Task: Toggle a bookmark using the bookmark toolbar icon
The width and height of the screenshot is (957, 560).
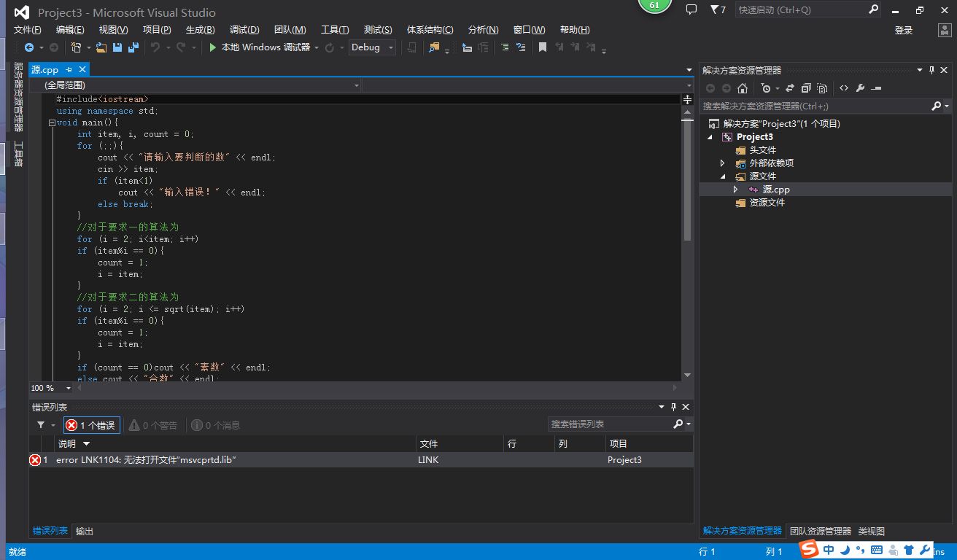Action: 543,48
